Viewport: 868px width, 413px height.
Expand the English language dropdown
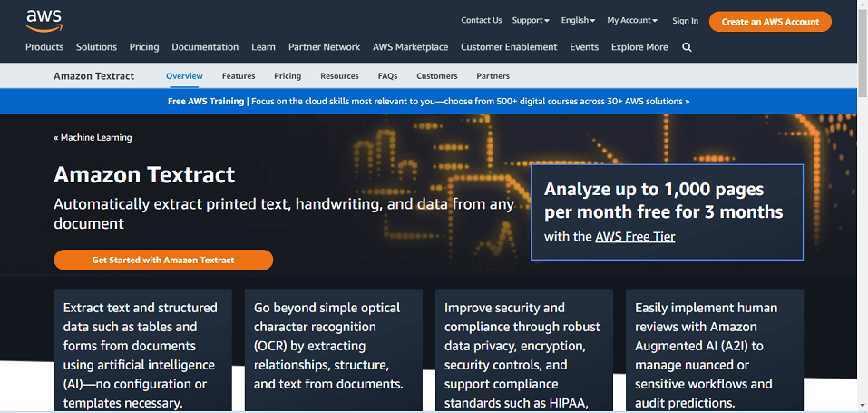578,20
